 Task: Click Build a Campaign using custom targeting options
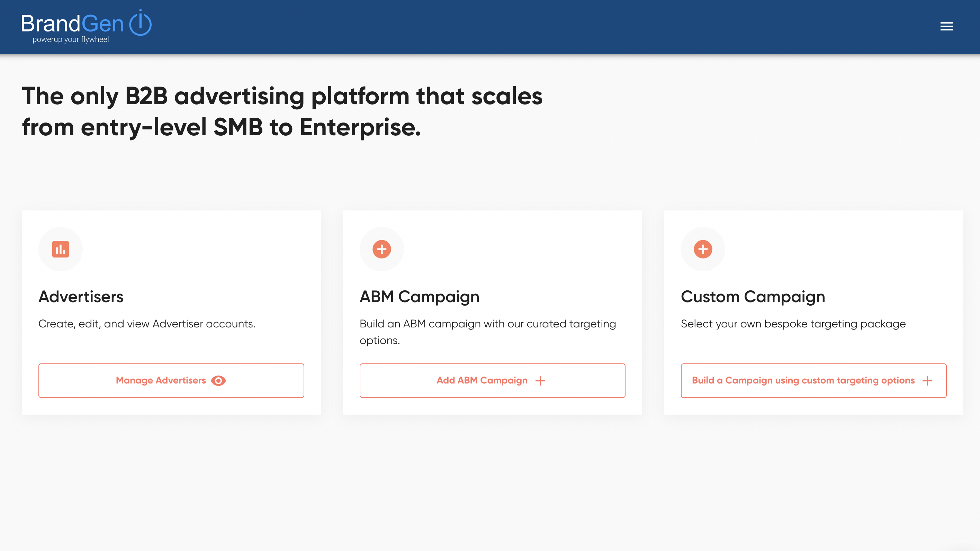pyautogui.click(x=813, y=380)
